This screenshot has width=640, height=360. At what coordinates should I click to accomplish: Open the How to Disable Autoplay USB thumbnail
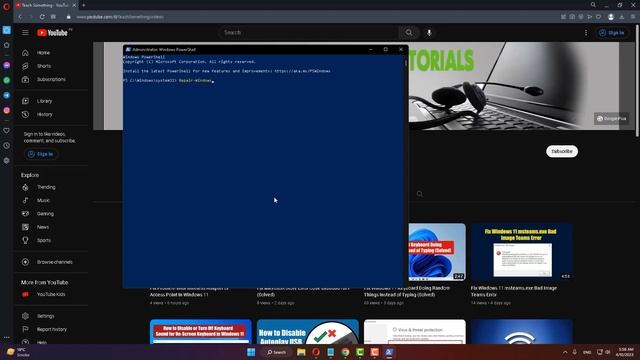(x=308, y=331)
